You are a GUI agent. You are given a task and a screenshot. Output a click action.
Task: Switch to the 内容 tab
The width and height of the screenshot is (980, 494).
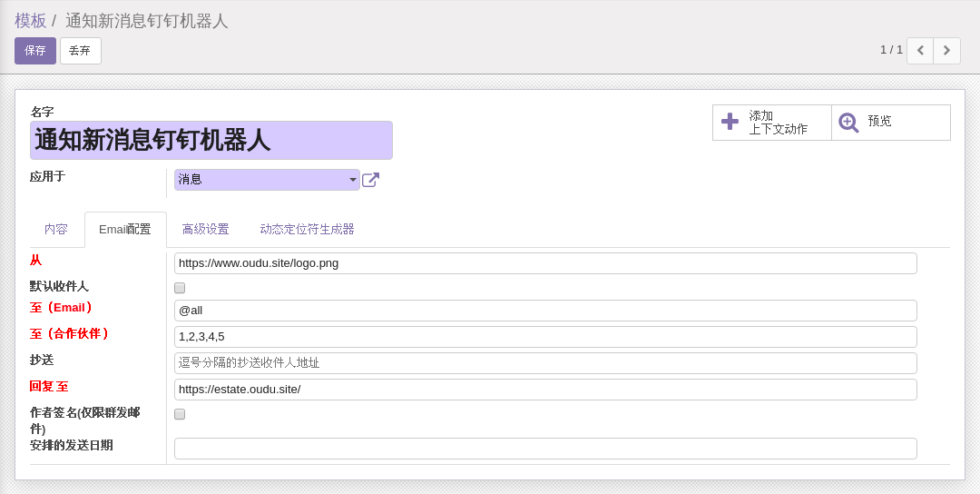[x=56, y=230]
